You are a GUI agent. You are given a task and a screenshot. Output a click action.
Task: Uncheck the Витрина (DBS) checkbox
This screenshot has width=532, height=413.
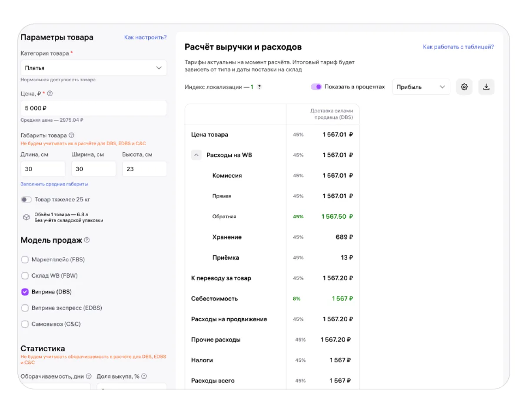pos(25,292)
